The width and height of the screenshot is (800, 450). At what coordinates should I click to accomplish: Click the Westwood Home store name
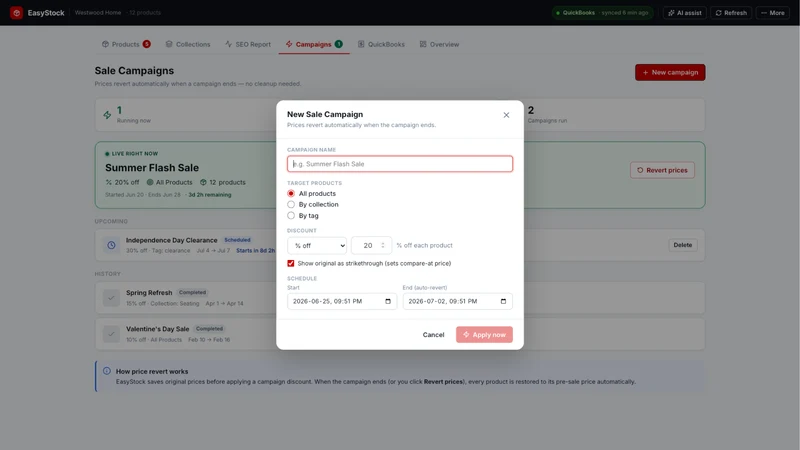(x=98, y=13)
